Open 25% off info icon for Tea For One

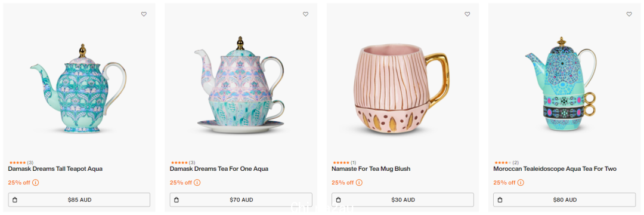pos(197,183)
